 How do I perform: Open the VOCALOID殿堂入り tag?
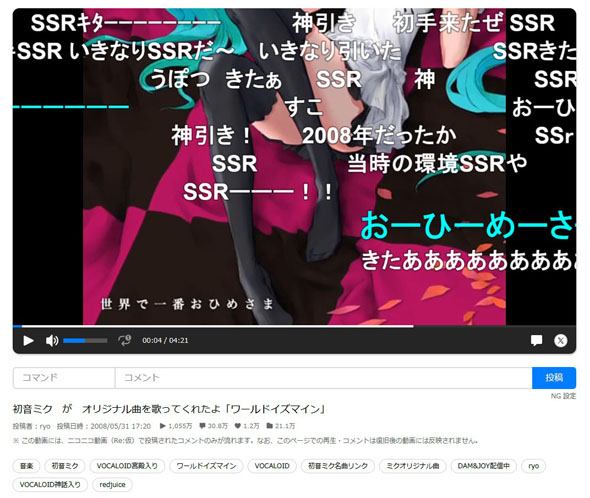point(127,466)
